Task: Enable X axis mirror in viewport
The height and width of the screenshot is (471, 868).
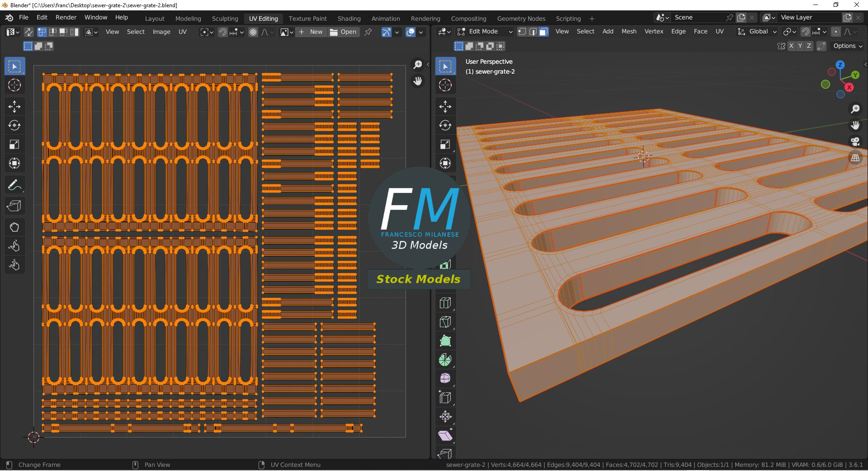Action: (x=791, y=46)
